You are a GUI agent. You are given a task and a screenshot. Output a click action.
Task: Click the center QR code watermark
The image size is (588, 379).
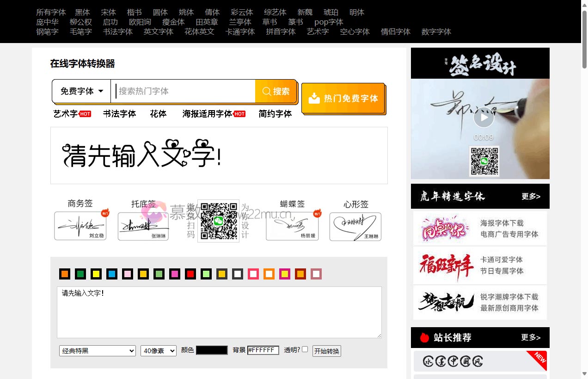(x=218, y=221)
